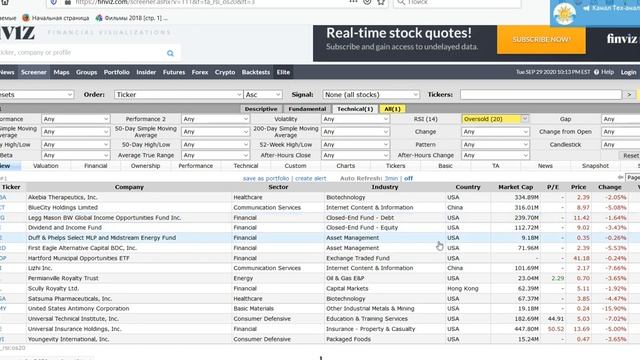Sort table by Price column header
The width and height of the screenshot is (640, 360).
coord(578,187)
